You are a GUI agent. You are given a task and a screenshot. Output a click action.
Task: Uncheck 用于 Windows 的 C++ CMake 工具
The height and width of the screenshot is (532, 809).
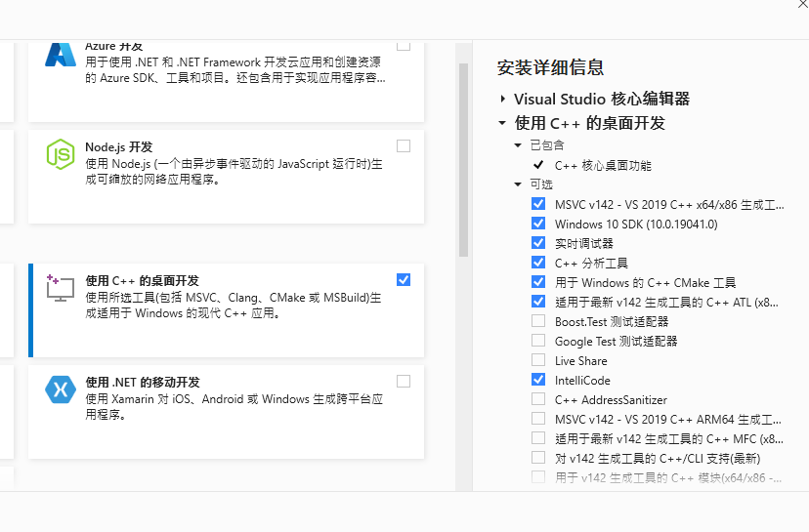pos(538,282)
